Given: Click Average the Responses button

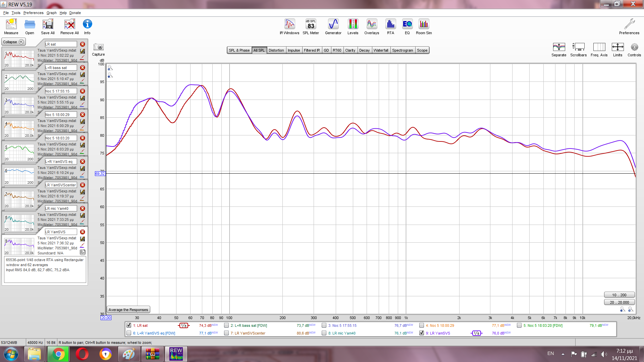Looking at the screenshot, I should click(128, 310).
